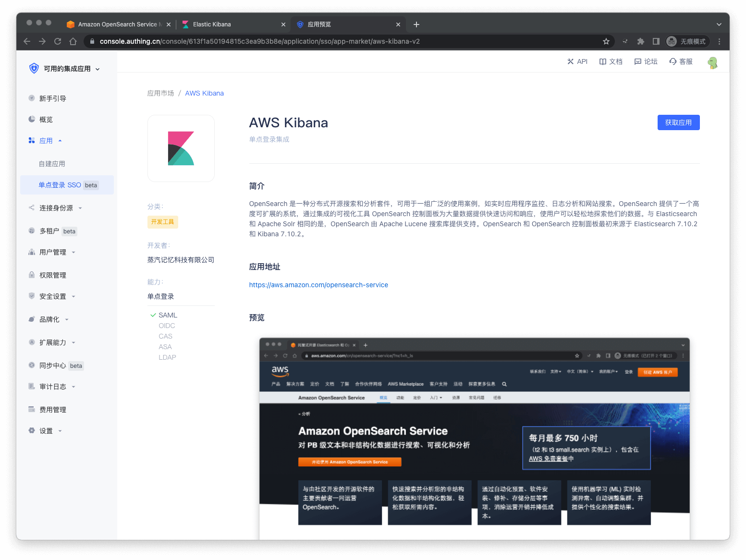Open 权限管理 from the sidebar
Image resolution: width=746 pixels, height=560 pixels.
click(x=51, y=275)
